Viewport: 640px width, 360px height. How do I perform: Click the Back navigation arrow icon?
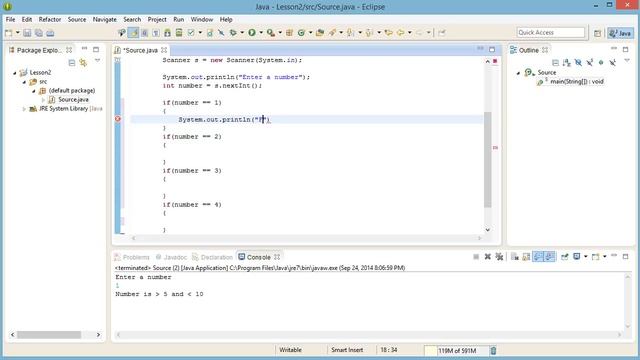(400, 33)
